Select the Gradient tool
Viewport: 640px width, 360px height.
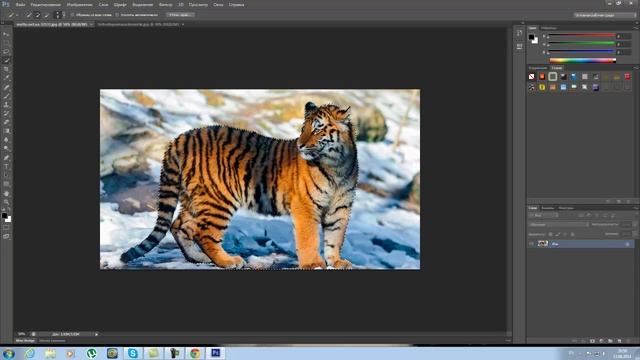tap(6, 131)
